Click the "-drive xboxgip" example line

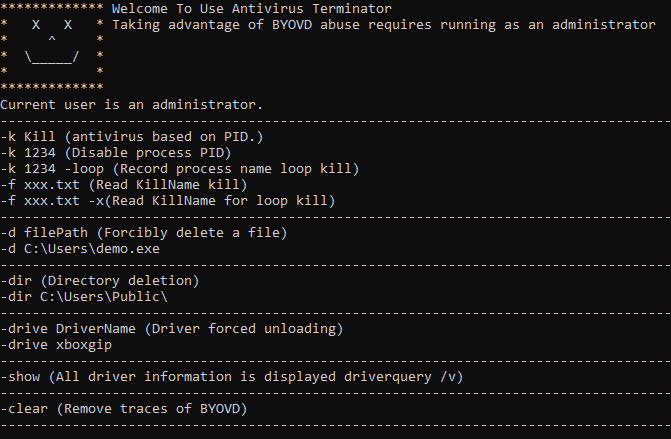[x=56, y=345]
